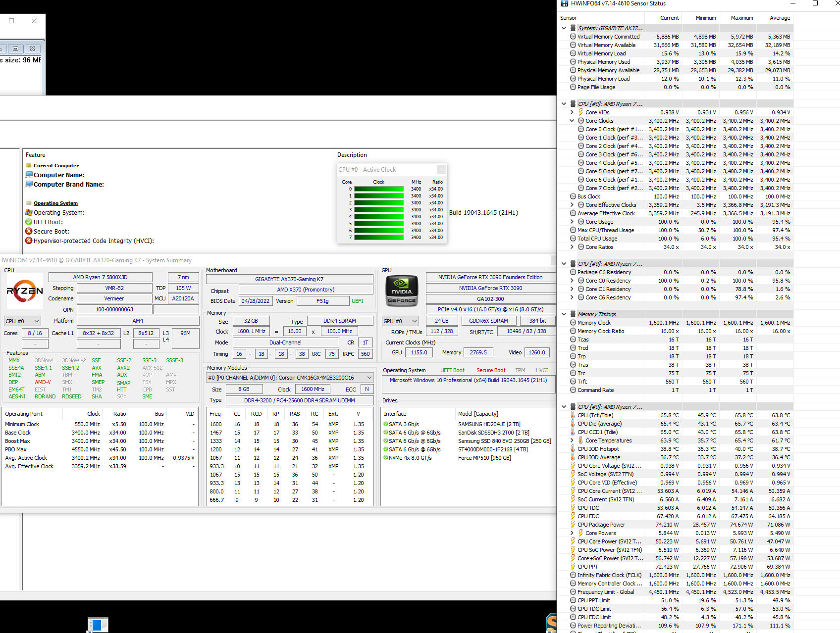The width and height of the screenshot is (840, 633).
Task: Click the Core 3 clock bar
Action: point(379,210)
